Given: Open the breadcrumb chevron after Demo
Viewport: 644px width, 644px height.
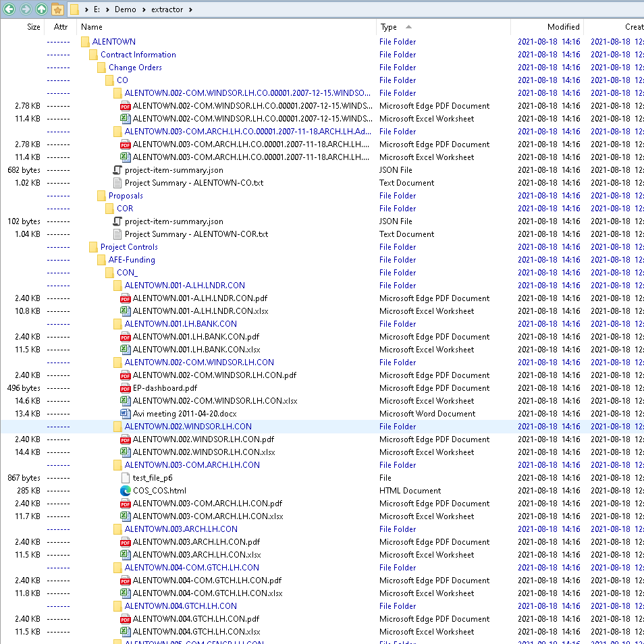Looking at the screenshot, I should tap(143, 9).
